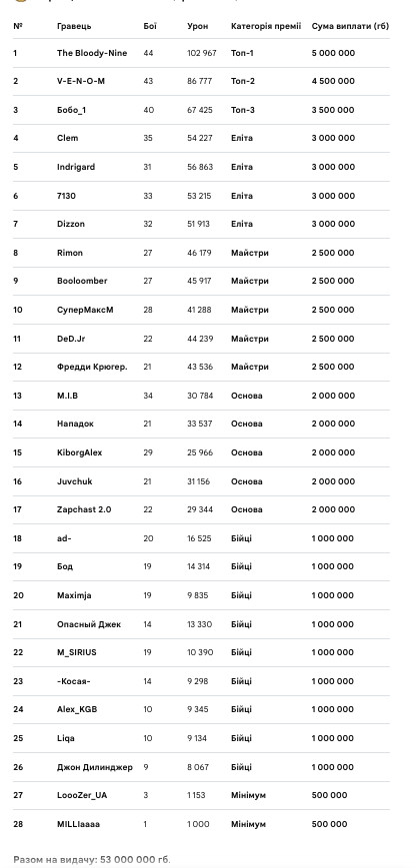Select player V-E-N-O-M
This screenshot has width=419, height=868.
pos(81,81)
